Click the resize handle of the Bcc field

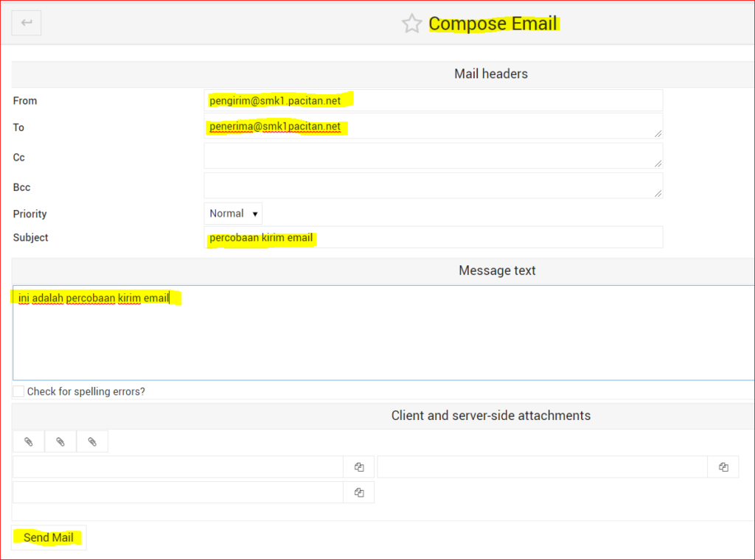(x=658, y=193)
